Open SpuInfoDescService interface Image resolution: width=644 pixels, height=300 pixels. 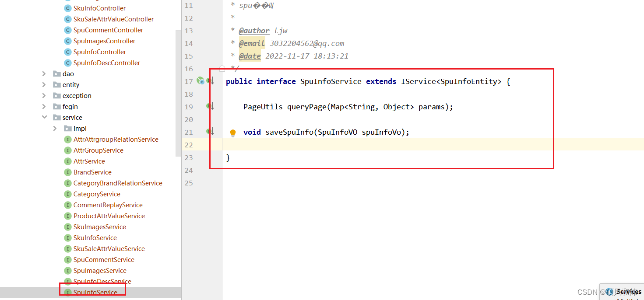[102, 282]
